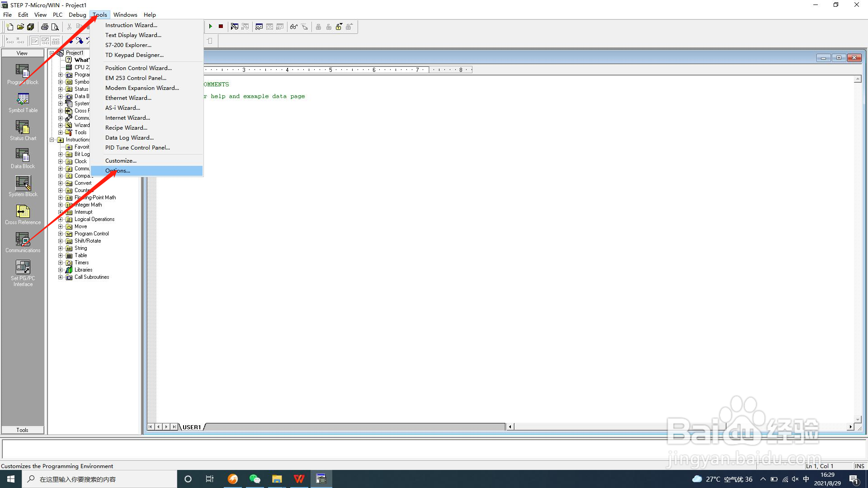This screenshot has width=868, height=488.
Task: Click the Print icon in toolbar
Action: (44, 27)
